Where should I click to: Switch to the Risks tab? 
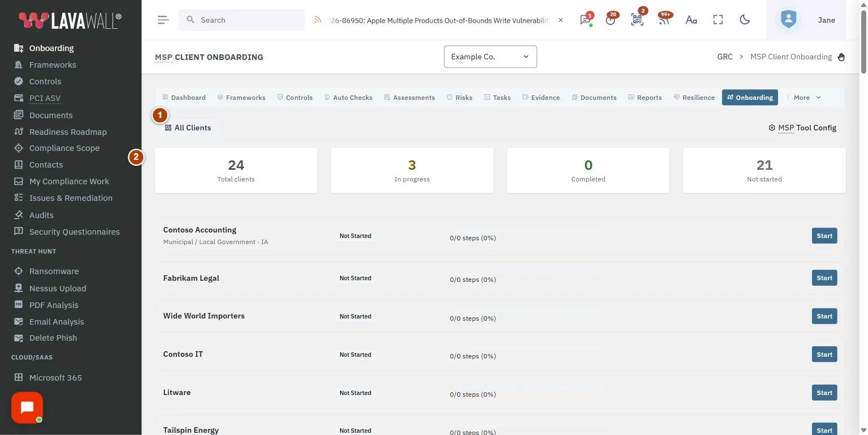(x=460, y=98)
